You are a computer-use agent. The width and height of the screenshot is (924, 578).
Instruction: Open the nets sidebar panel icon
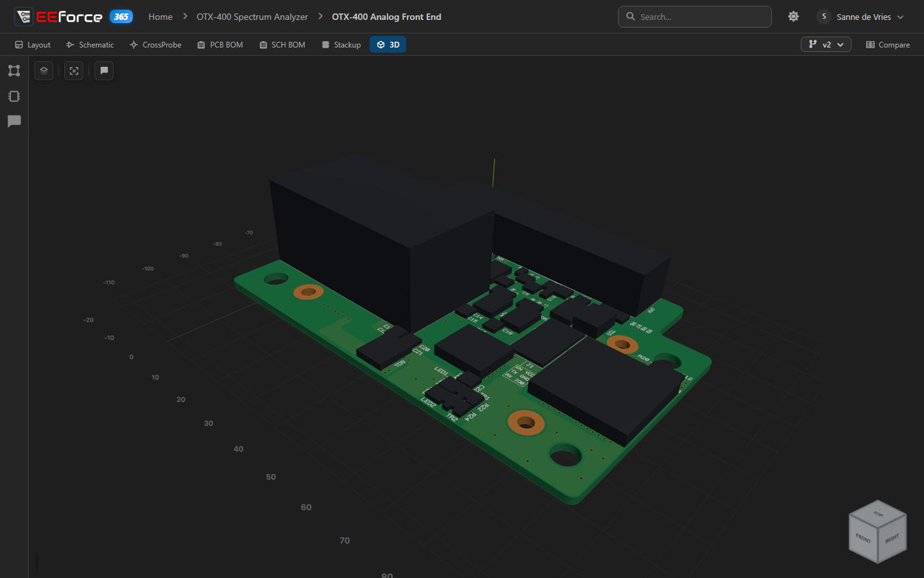pos(14,71)
